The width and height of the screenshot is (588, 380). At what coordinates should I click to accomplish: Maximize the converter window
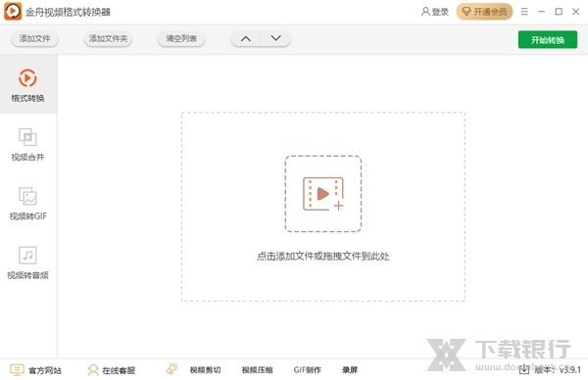559,12
